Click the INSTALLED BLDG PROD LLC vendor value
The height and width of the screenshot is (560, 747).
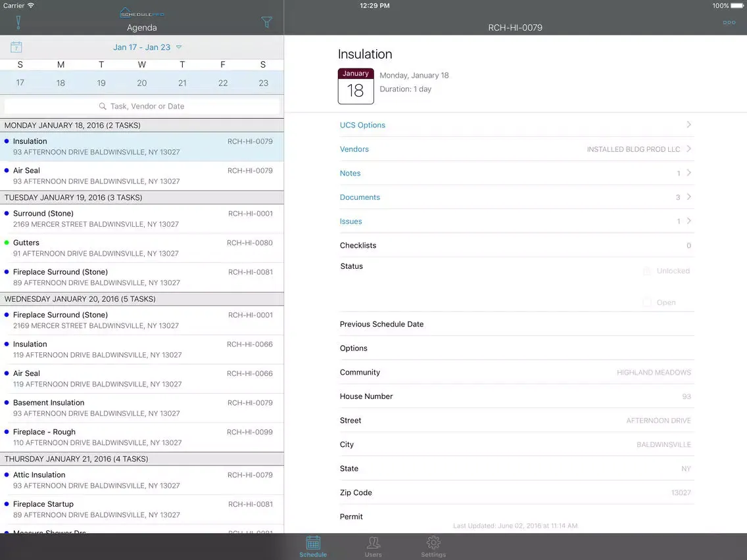tap(633, 149)
